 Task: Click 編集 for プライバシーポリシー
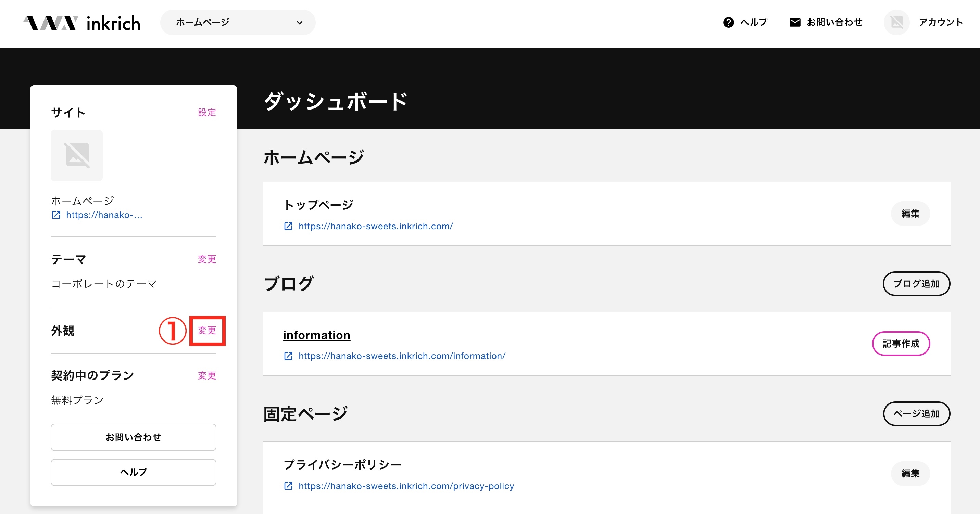[910, 473]
